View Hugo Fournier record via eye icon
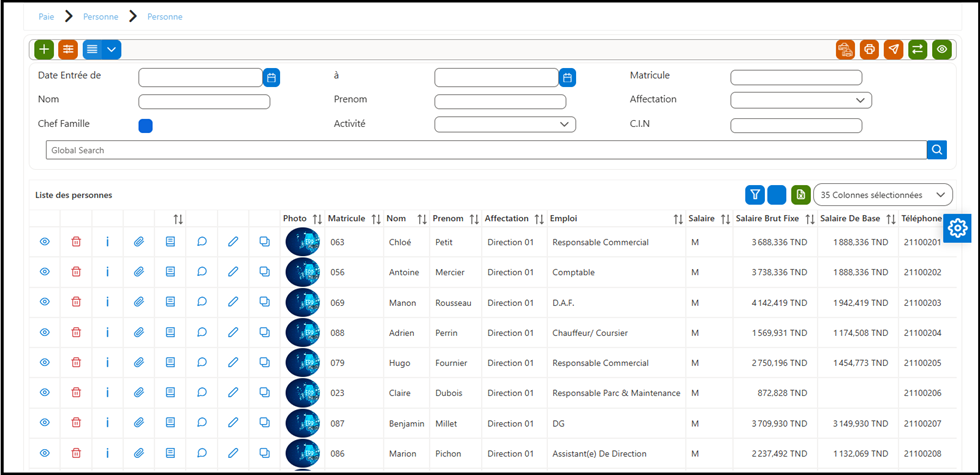This screenshot has height=475, width=980. coord(44,362)
